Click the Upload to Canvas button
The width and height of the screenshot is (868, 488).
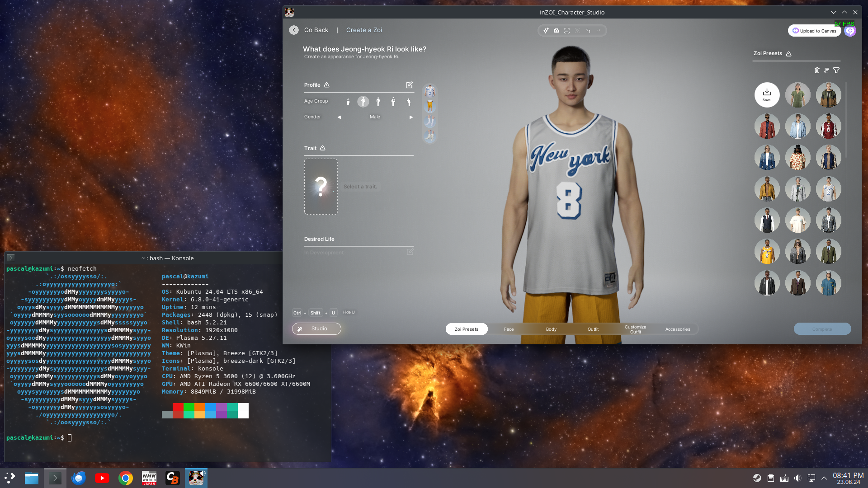tap(814, 31)
